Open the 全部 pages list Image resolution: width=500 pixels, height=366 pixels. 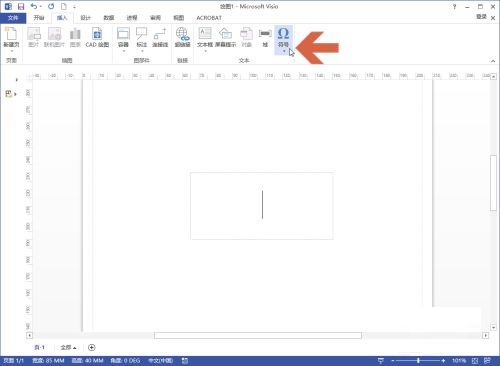[68, 347]
